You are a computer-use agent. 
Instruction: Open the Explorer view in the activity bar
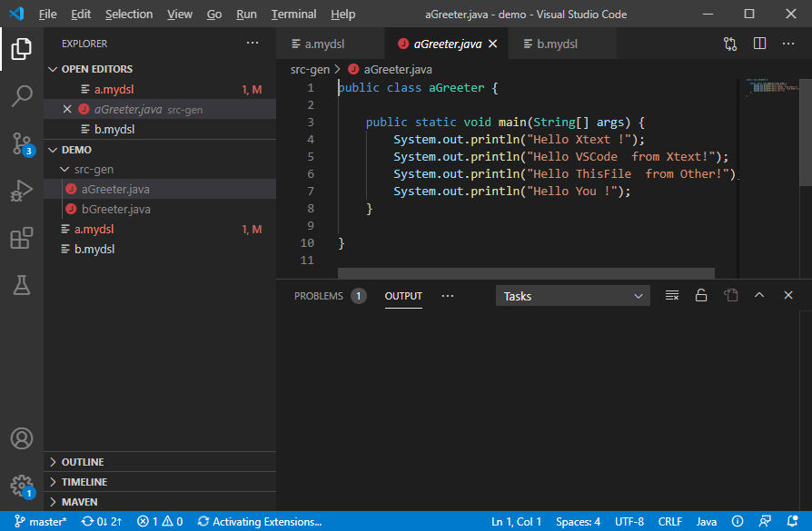coord(21,49)
